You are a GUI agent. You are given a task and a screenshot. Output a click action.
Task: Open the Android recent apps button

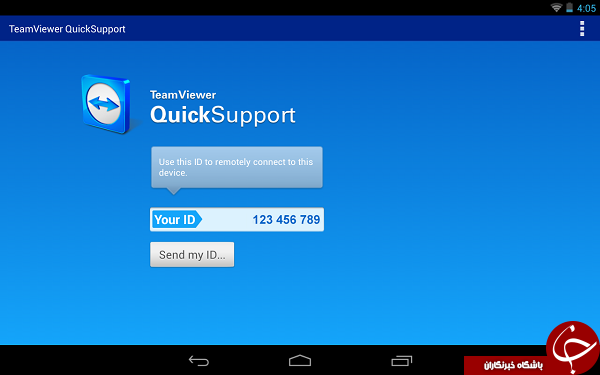(x=401, y=360)
